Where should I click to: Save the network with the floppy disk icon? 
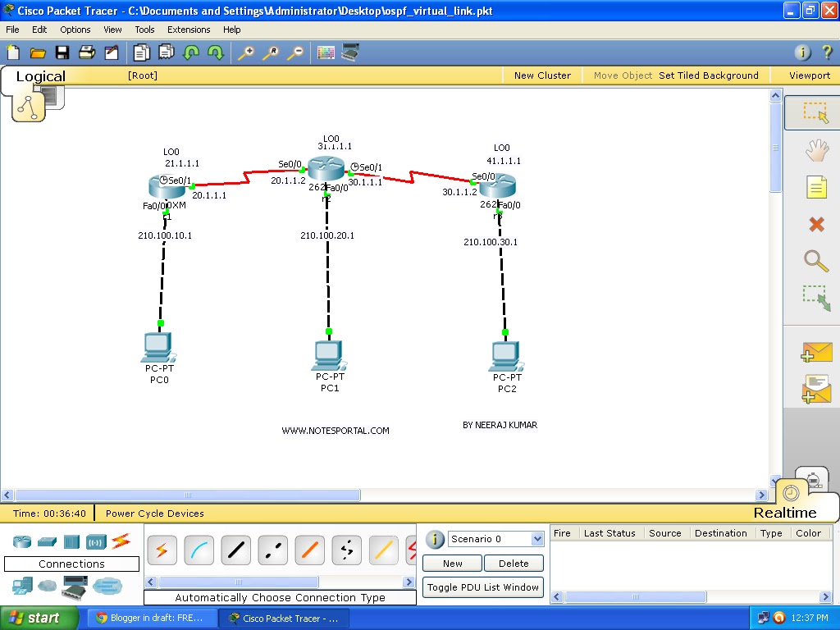(62, 52)
